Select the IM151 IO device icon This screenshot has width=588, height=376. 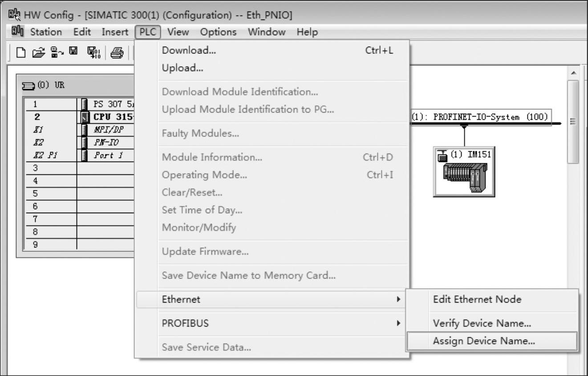[x=464, y=171]
